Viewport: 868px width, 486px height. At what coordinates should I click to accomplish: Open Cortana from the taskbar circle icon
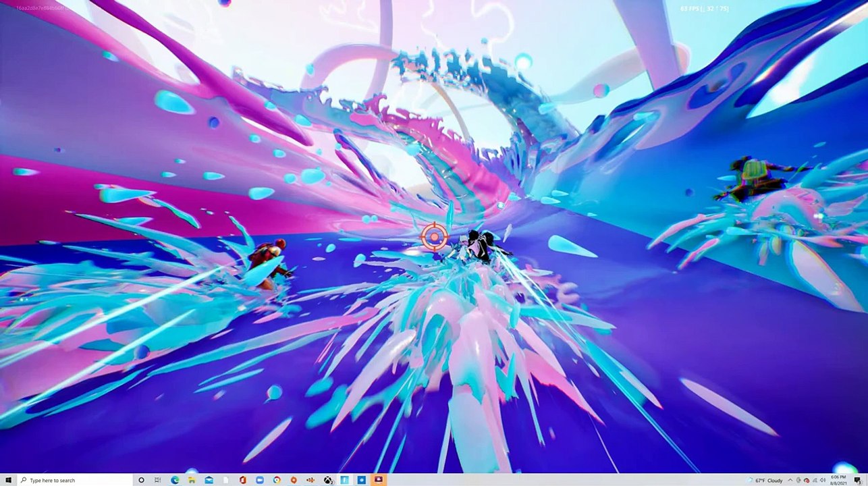(x=141, y=480)
